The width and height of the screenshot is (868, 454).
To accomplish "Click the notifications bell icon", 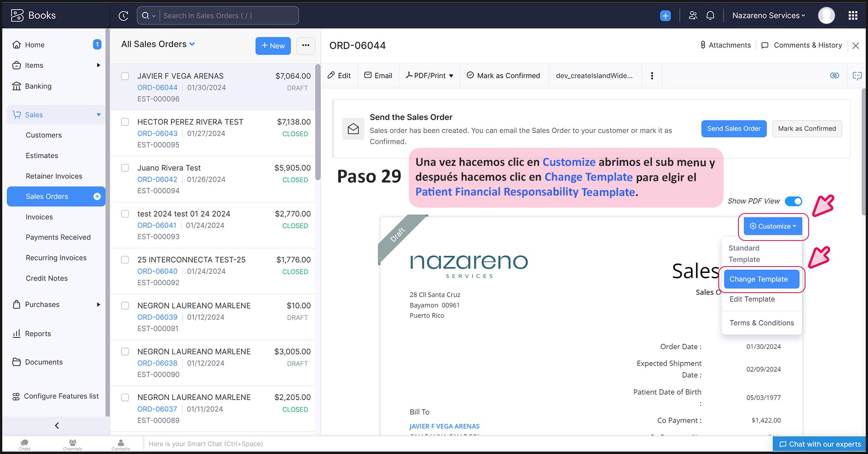I will (x=710, y=16).
